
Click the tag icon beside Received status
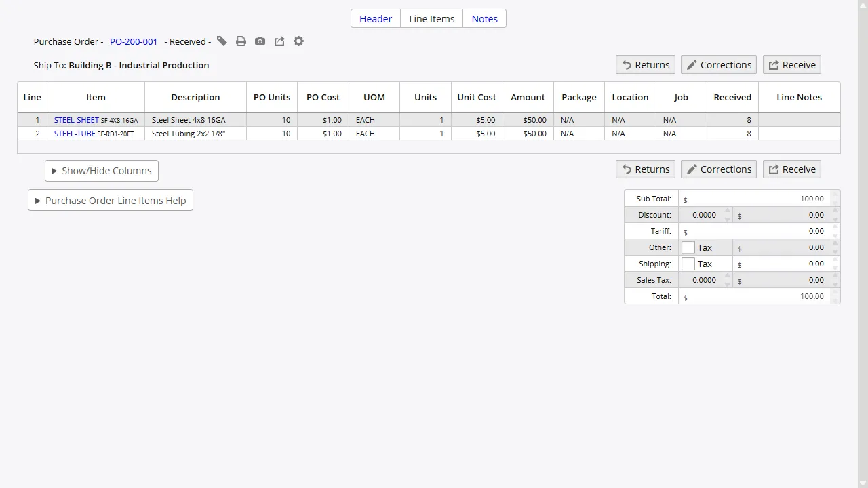(x=222, y=41)
